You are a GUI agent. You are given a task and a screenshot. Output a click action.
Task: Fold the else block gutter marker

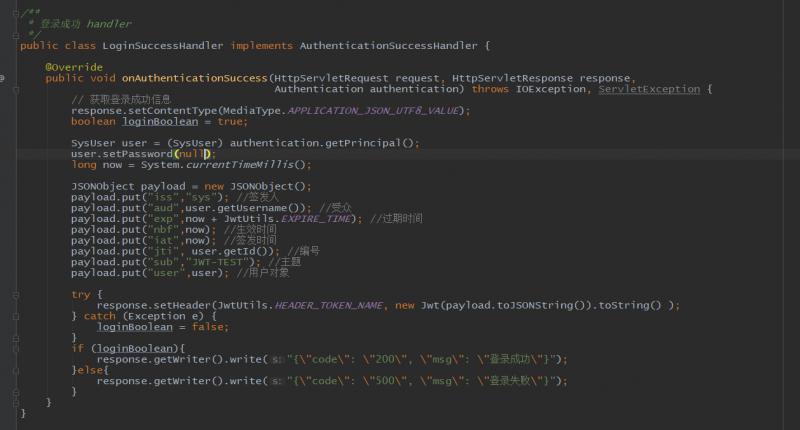pos(16,370)
